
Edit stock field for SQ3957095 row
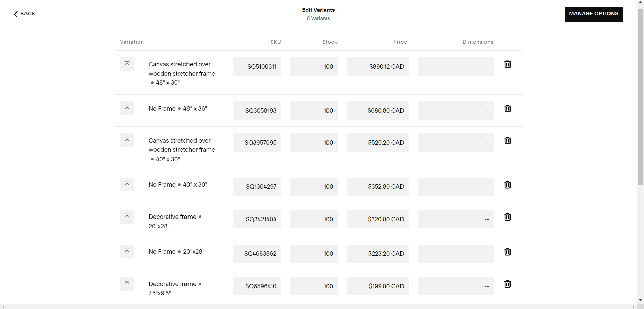[314, 142]
